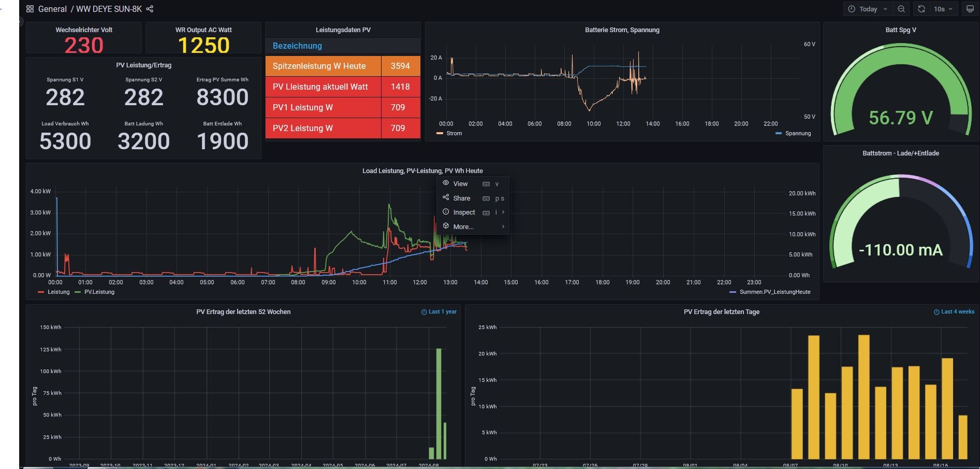Click the Spannung legend color swatch

[x=779, y=133]
